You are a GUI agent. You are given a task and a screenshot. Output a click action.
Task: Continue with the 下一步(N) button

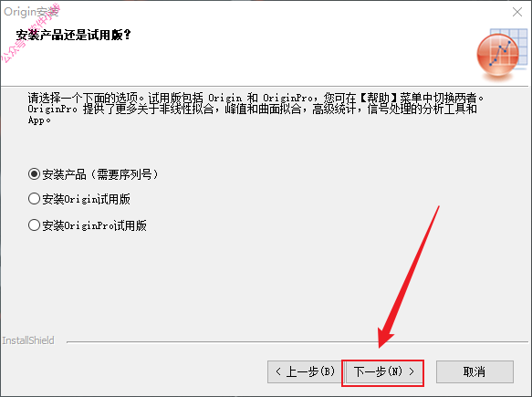(382, 371)
